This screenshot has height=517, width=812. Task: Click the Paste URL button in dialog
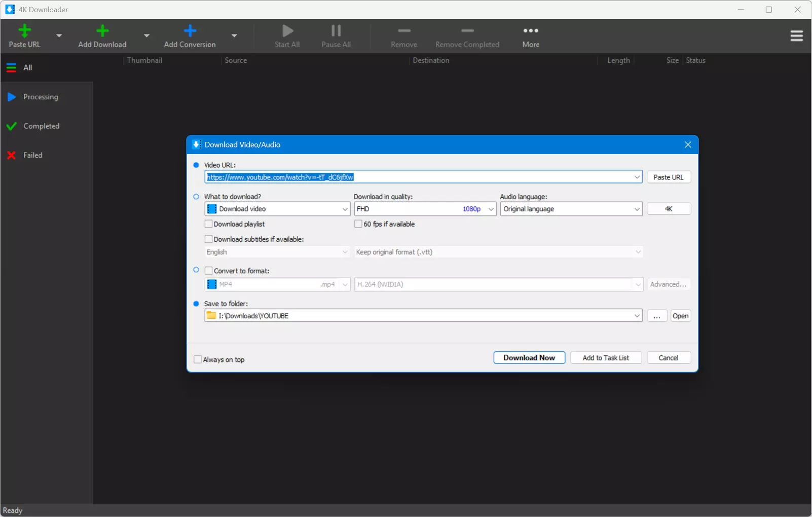[x=669, y=177]
